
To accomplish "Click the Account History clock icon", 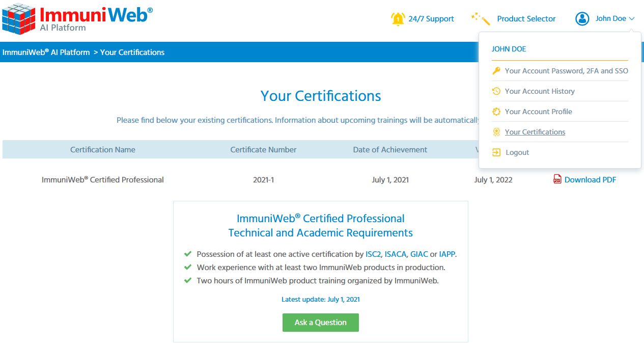I will pos(496,91).
